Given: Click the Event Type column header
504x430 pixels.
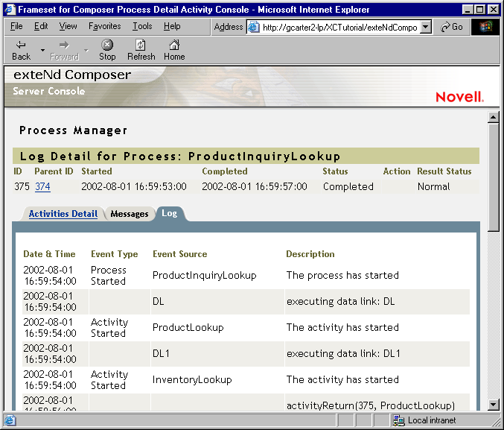Looking at the screenshot, I should pos(115,254).
